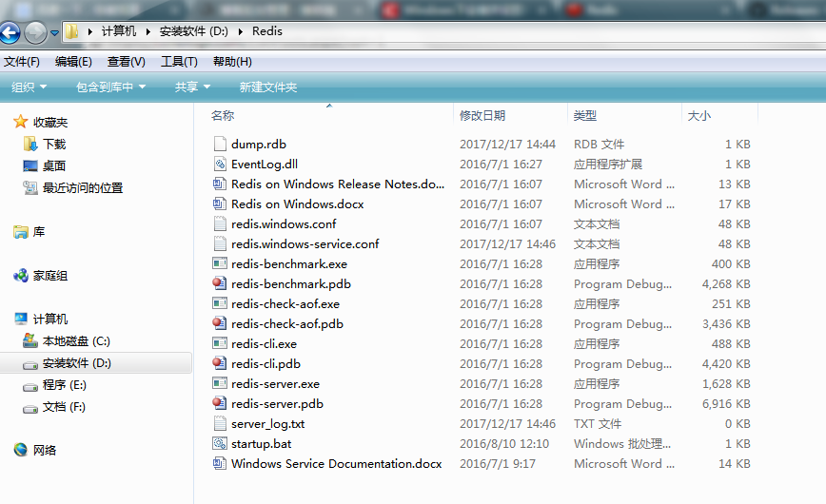The image size is (826, 504).
Task: Select the dump.rdb file icon
Action: coord(220,144)
